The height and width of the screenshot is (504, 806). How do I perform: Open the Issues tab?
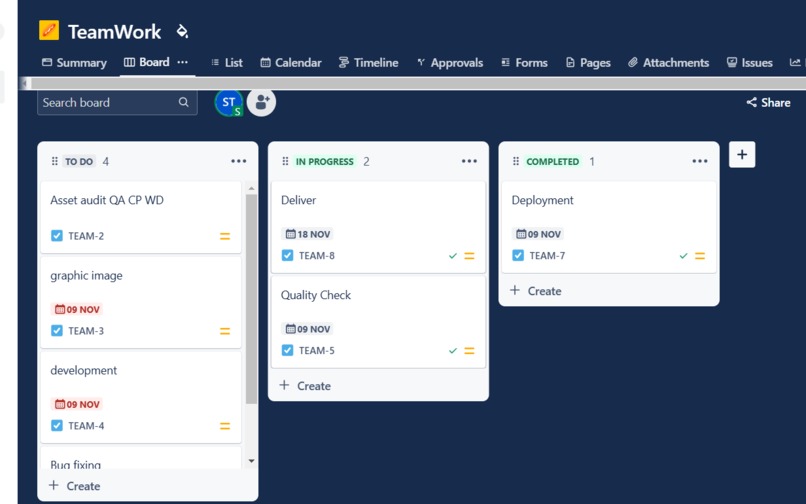[x=749, y=63]
